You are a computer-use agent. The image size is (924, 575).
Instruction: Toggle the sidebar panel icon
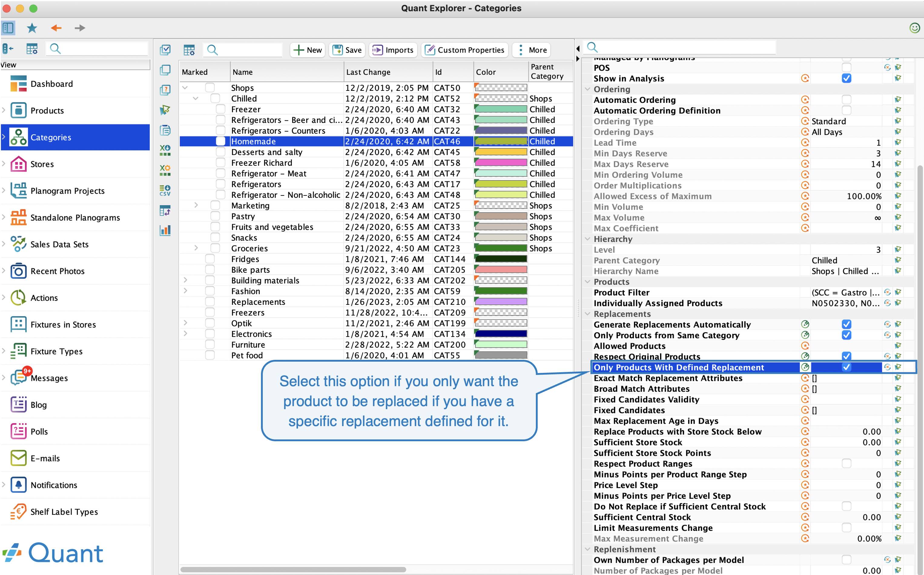click(x=8, y=28)
